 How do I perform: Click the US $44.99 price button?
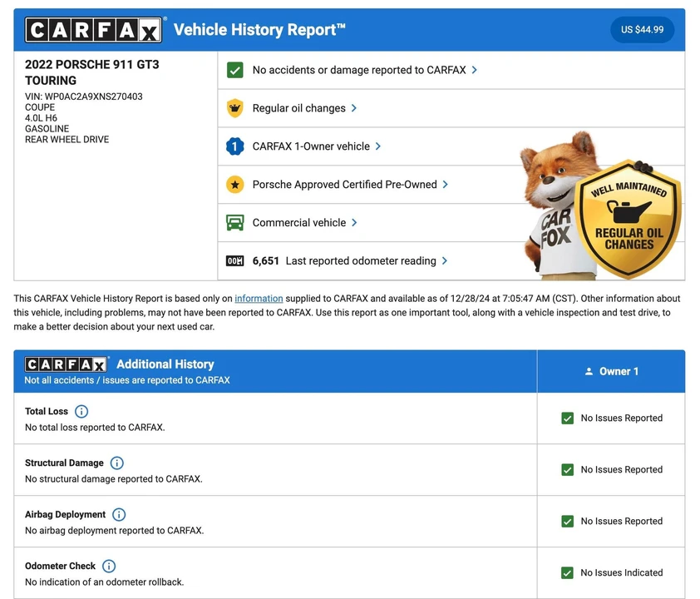tap(642, 29)
